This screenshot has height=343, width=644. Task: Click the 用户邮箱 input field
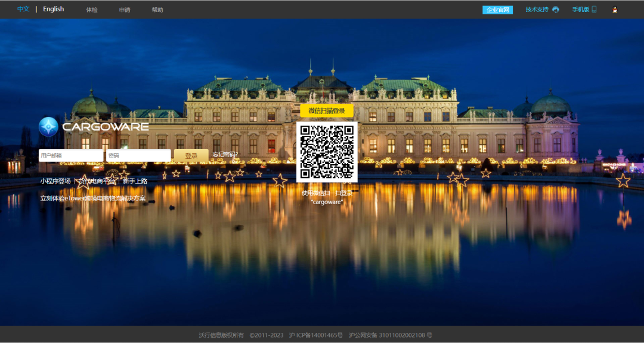71,156
